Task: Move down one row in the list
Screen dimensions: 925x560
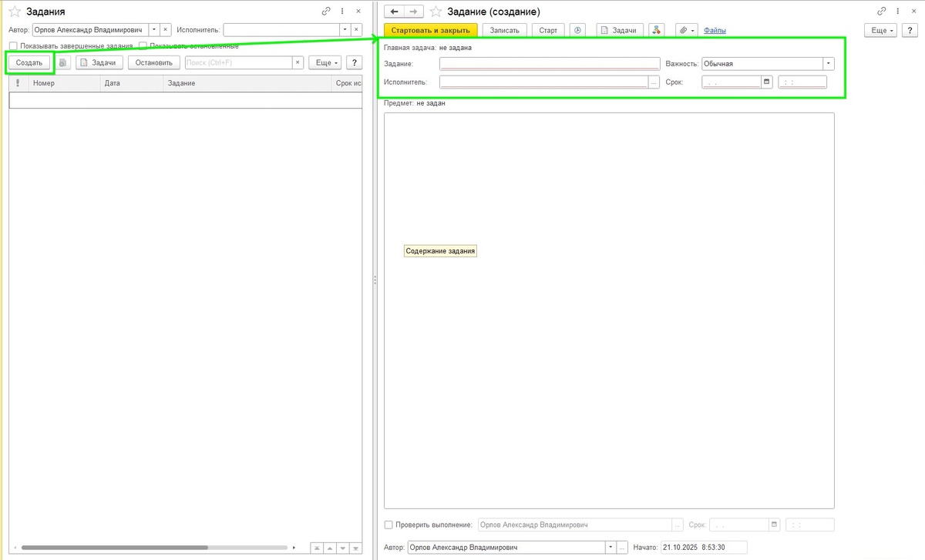Action: point(342,548)
